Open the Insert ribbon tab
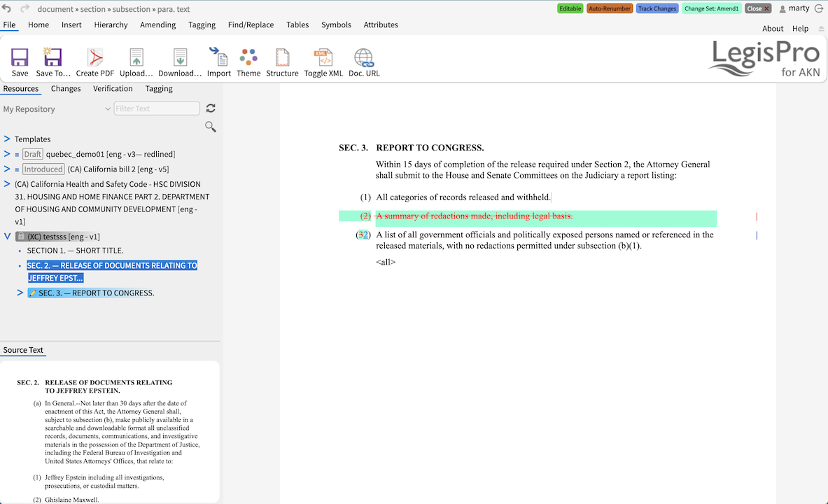This screenshot has height=504, width=828. coord(71,24)
